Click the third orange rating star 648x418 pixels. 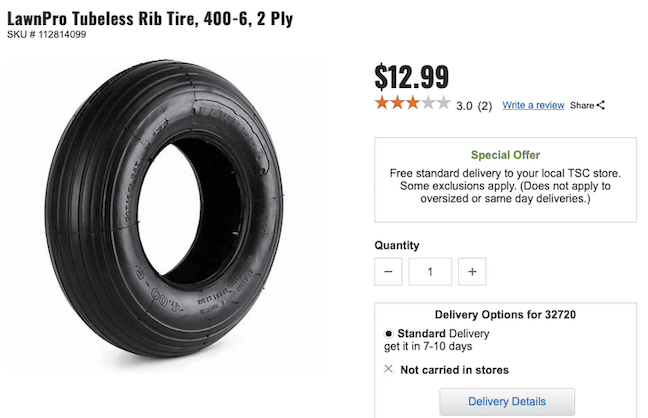tap(413, 103)
